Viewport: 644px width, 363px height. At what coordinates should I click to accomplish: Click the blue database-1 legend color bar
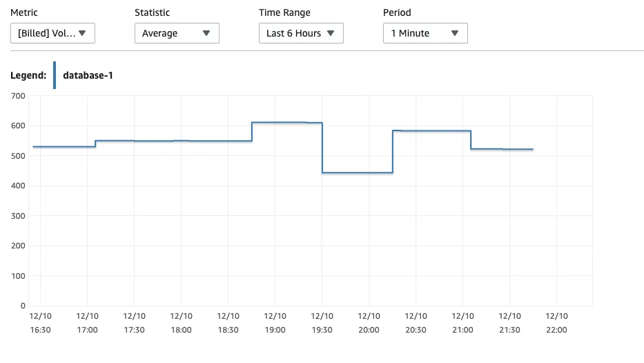click(55, 75)
